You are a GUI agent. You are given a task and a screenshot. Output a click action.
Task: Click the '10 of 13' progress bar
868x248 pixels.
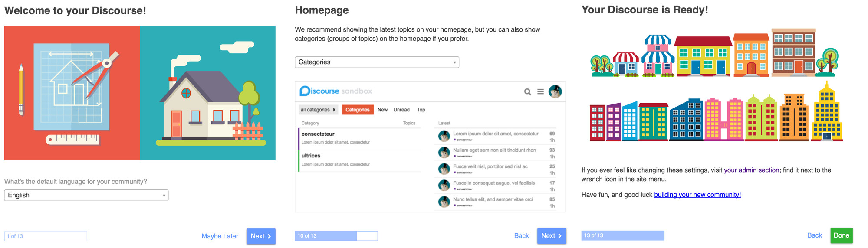(x=336, y=236)
